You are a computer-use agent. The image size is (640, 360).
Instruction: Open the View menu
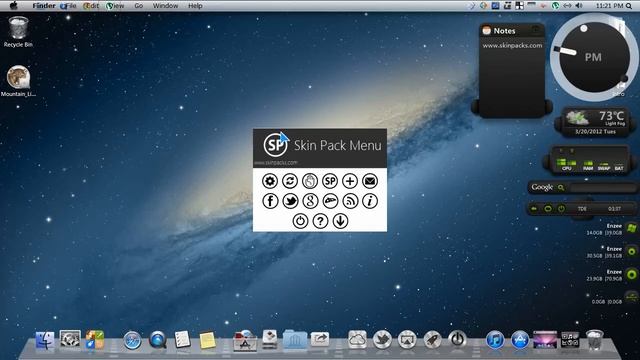point(115,6)
